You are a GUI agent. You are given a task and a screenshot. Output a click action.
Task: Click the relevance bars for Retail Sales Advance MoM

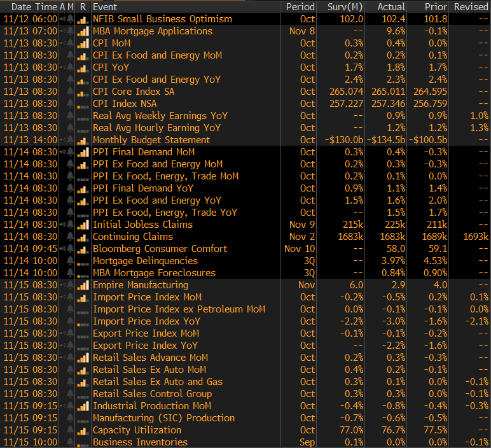pos(83,358)
